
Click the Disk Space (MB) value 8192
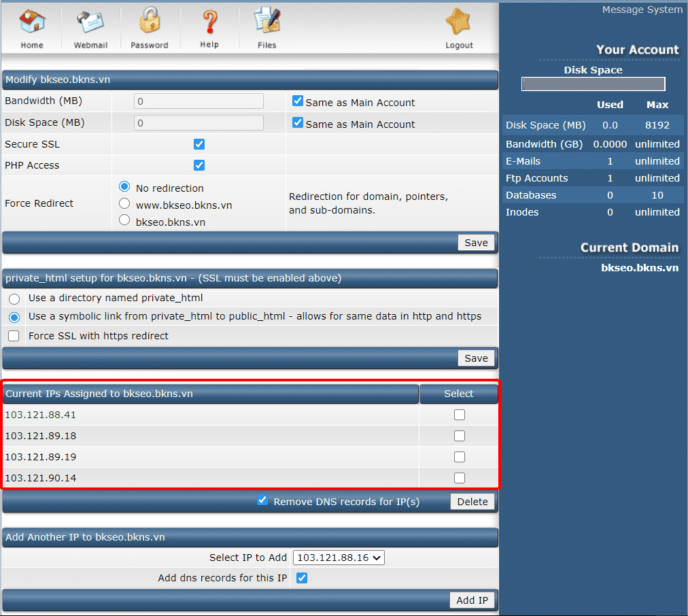click(x=657, y=126)
